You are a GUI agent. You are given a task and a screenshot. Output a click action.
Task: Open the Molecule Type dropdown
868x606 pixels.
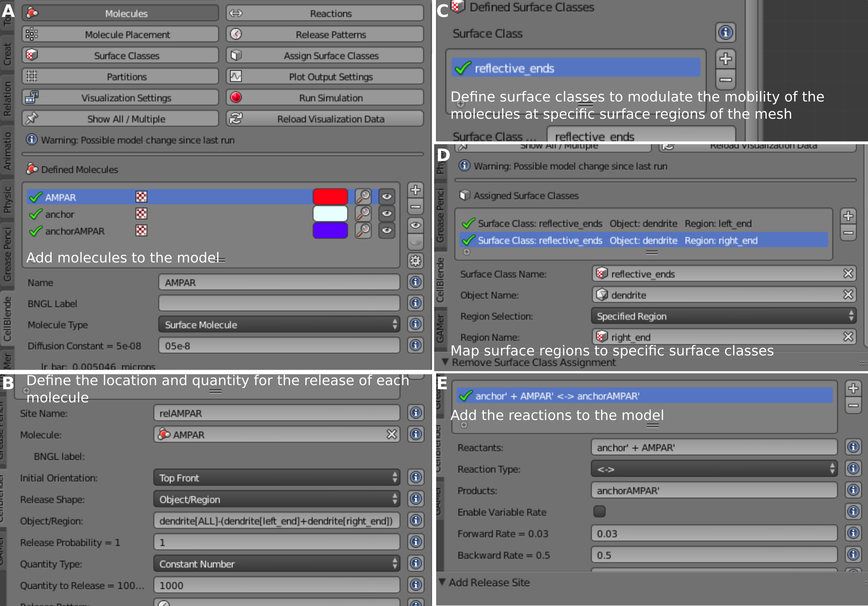[279, 324]
